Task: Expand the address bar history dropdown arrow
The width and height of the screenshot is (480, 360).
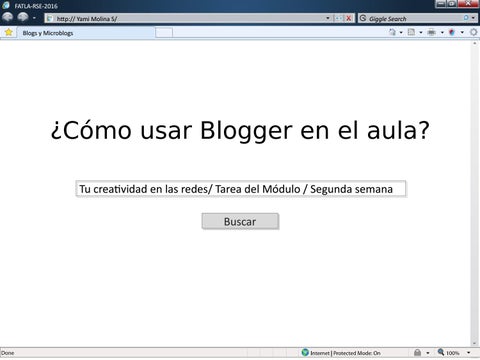Action: pos(328,18)
